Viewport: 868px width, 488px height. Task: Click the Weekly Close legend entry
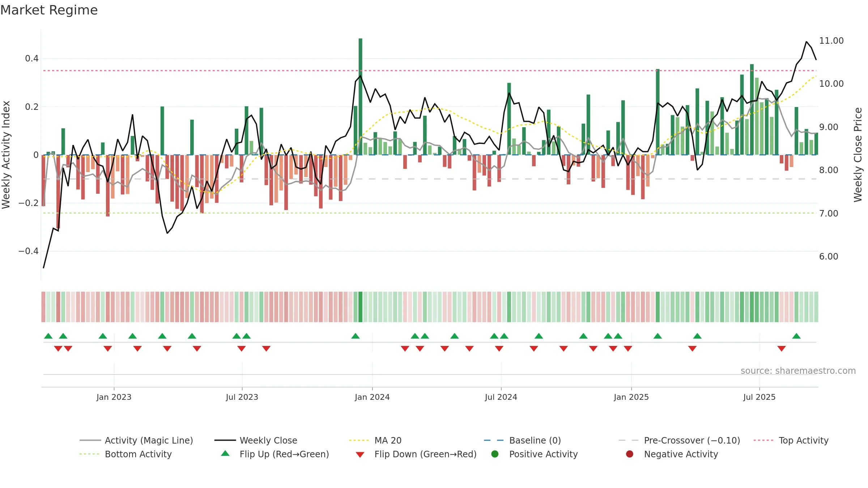[256, 440]
